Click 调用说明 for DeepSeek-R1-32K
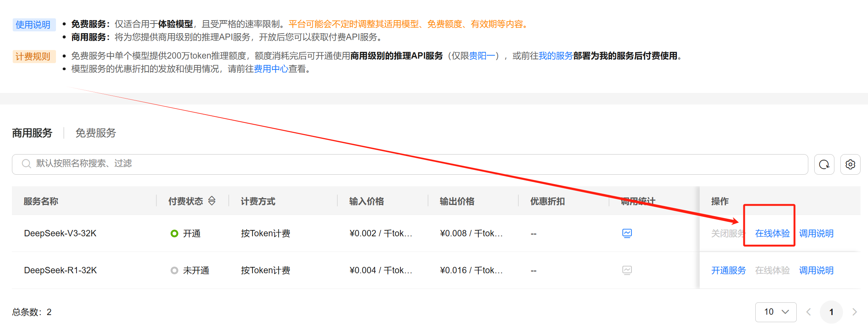 [x=816, y=270]
